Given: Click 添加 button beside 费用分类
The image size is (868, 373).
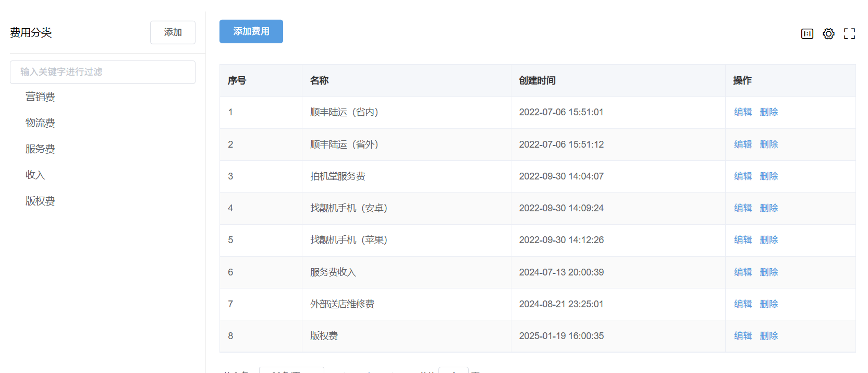Looking at the screenshot, I should [173, 32].
